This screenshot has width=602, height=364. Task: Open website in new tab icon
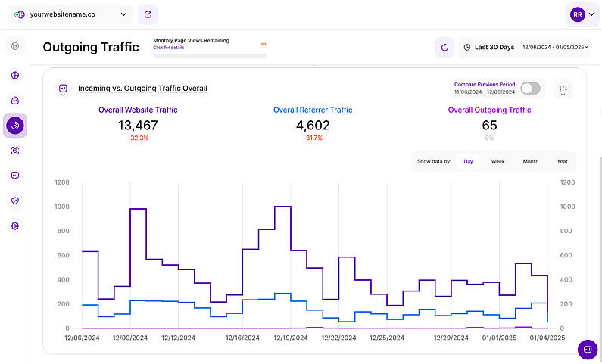148,14
